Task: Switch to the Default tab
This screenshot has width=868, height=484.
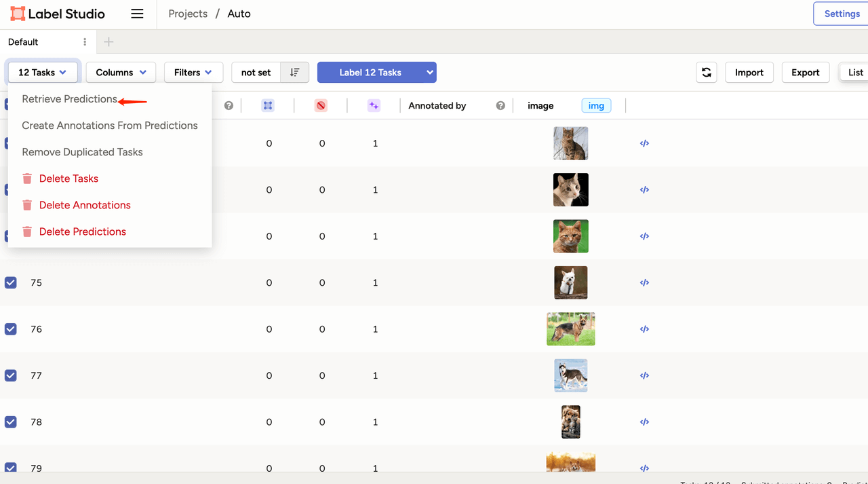Action: coord(23,42)
